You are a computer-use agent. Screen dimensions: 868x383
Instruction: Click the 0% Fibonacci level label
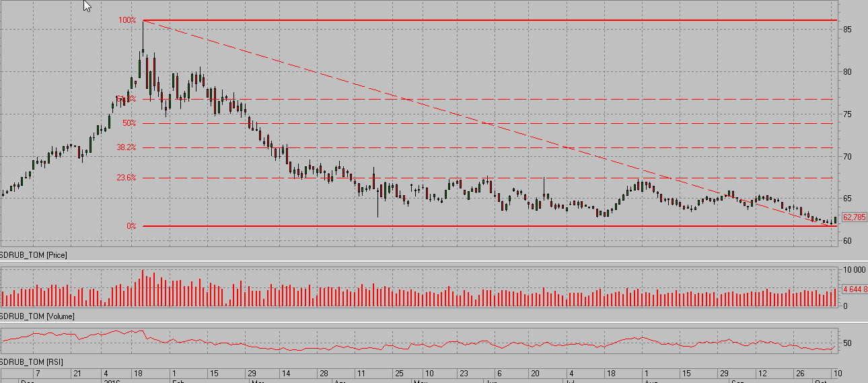click(131, 226)
